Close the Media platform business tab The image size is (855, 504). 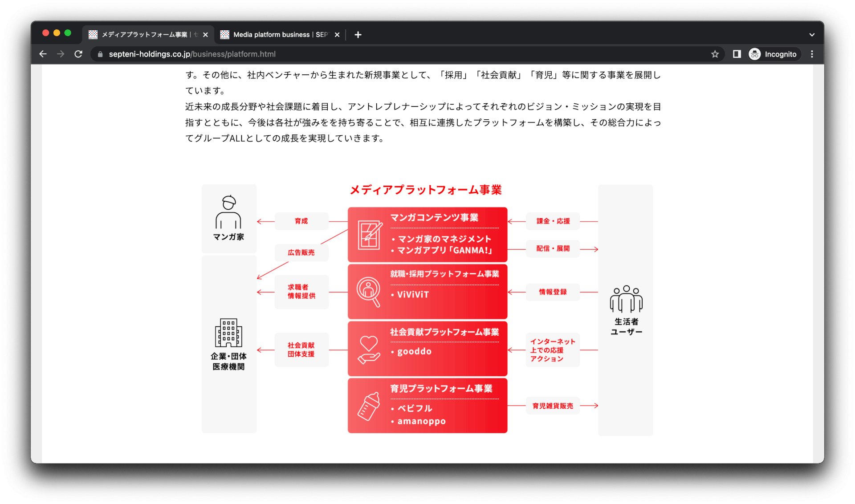pos(337,34)
